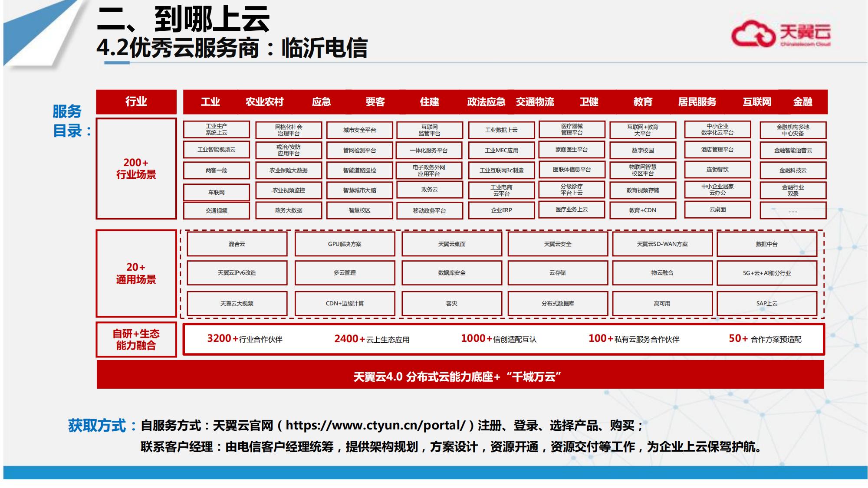868x488 pixels.
Task: Click the 数字校园 box
Action: click(643, 151)
